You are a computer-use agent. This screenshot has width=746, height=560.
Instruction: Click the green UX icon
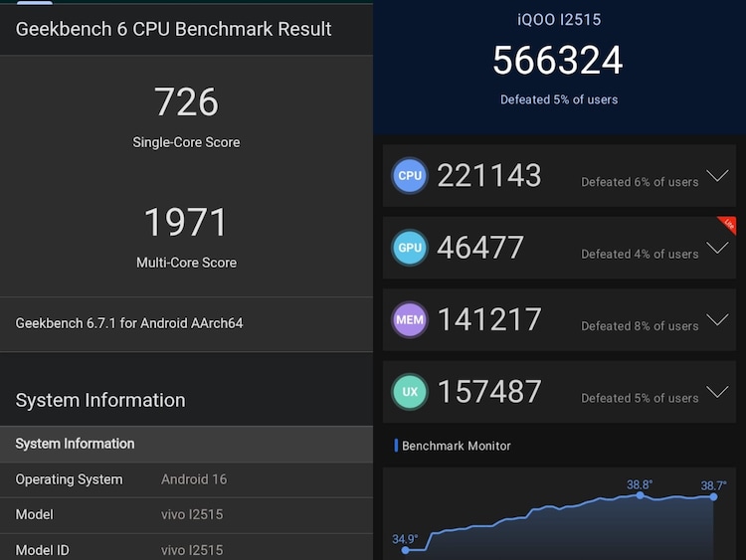click(410, 392)
